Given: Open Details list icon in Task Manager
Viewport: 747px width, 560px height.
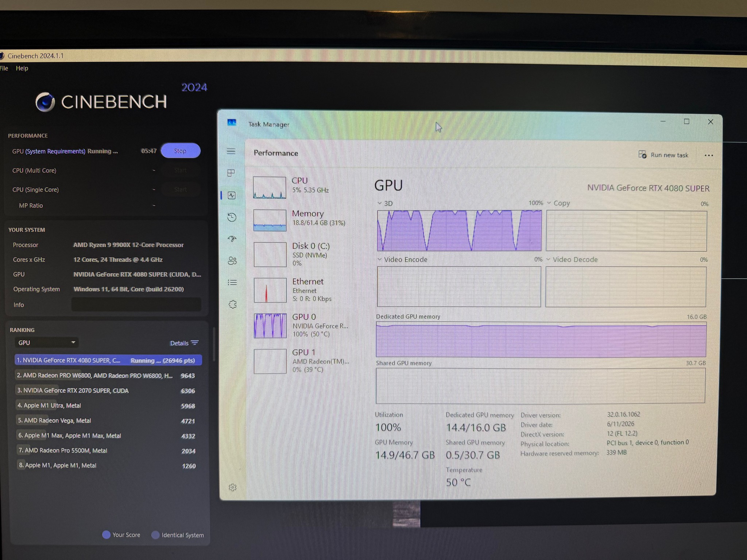Looking at the screenshot, I should tap(232, 282).
